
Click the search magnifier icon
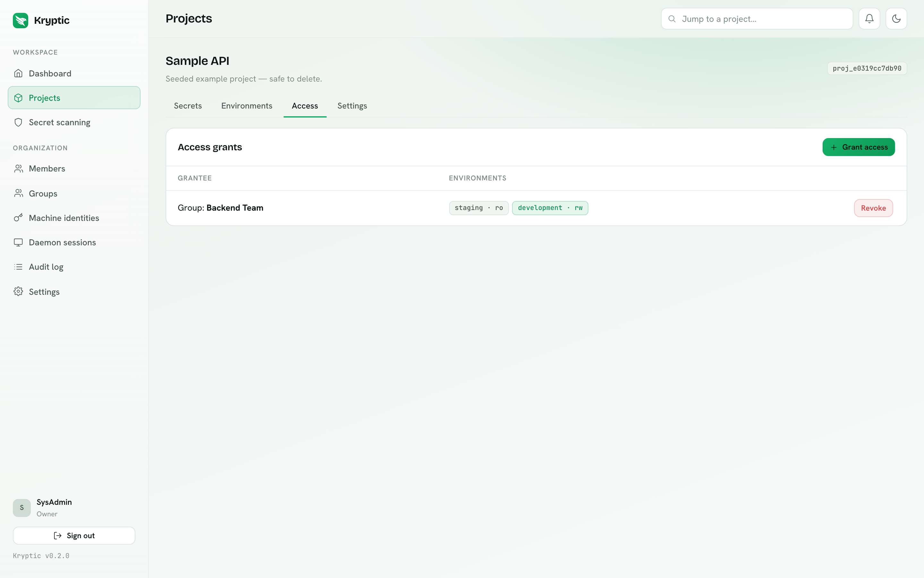point(672,19)
